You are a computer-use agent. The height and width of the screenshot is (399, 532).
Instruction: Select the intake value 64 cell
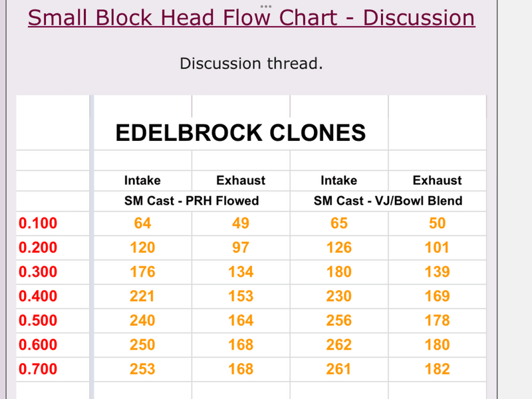click(142, 223)
